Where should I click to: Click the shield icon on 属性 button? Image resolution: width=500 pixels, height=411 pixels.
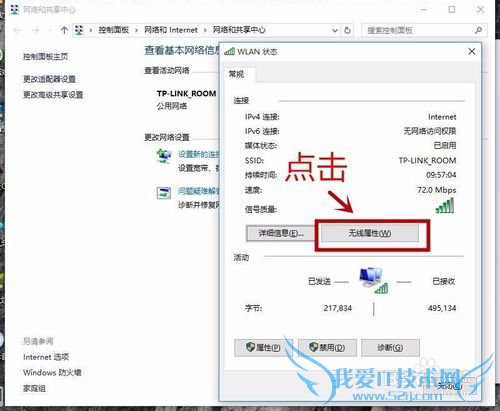pos(250,347)
